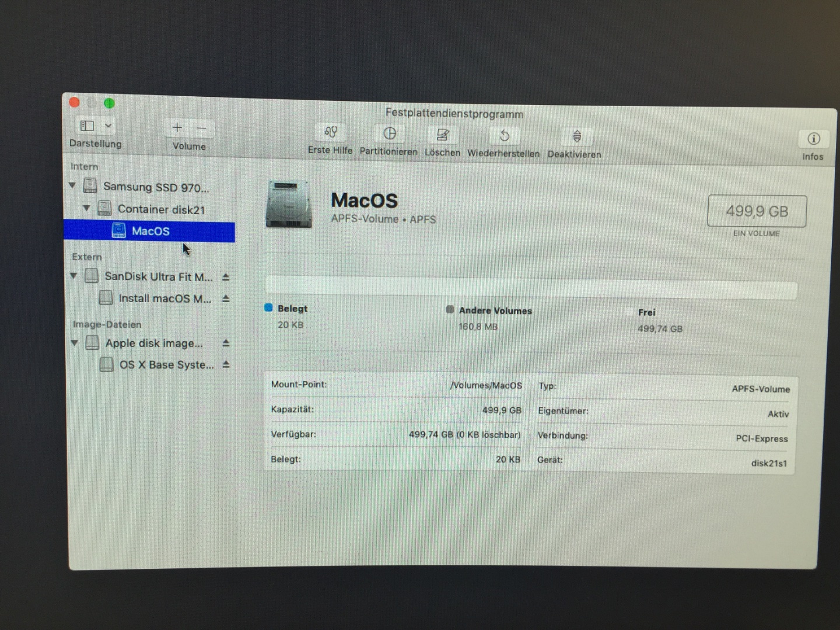
Task: Select OS X Base System volume
Action: (166, 365)
